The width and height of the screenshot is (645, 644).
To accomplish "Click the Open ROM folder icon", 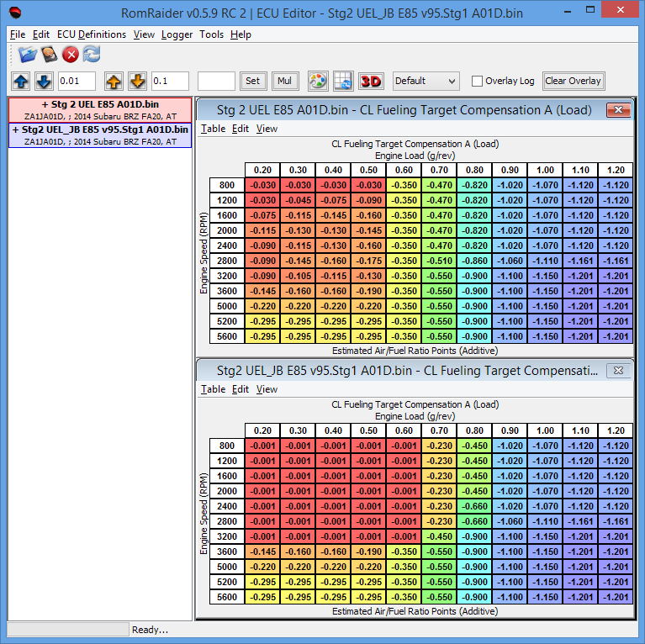I will (x=29, y=55).
